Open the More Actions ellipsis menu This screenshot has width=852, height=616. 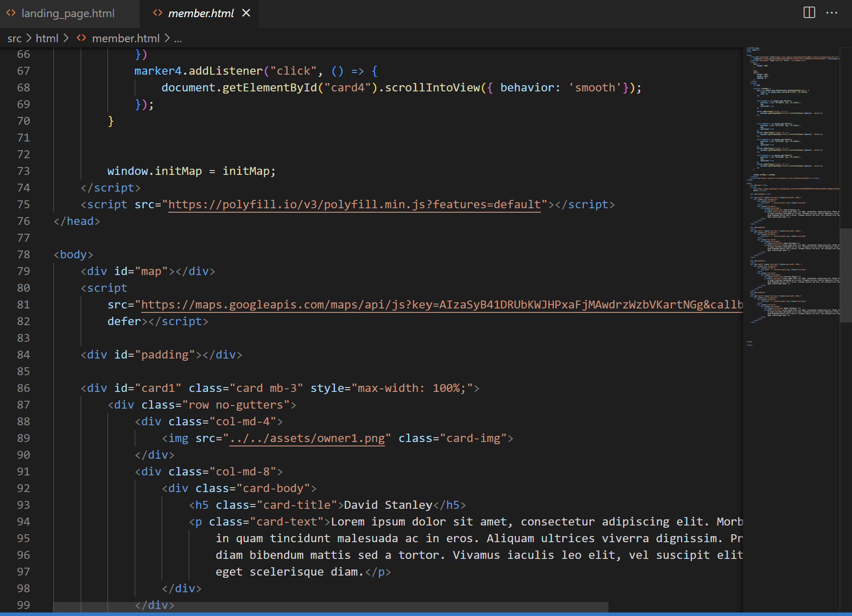832,13
